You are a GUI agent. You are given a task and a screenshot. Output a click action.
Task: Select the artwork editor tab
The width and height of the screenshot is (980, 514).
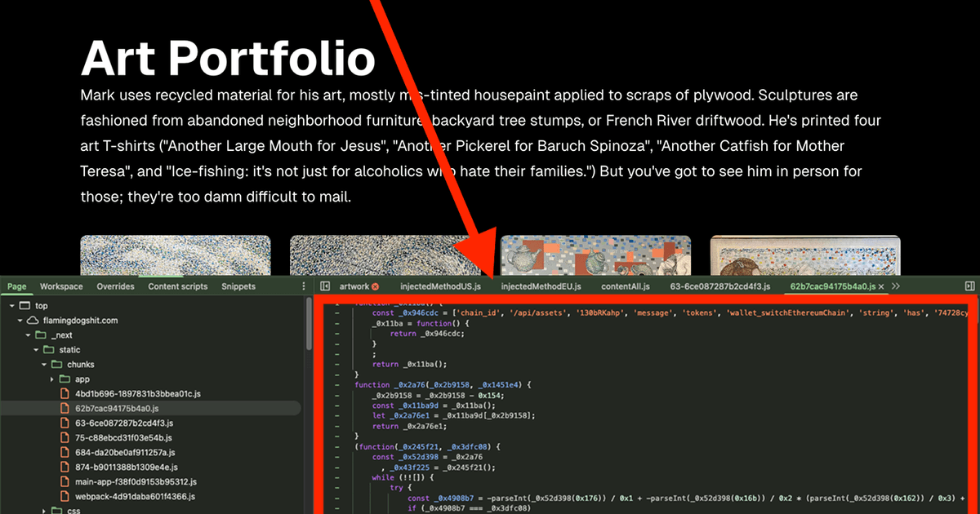coord(354,286)
